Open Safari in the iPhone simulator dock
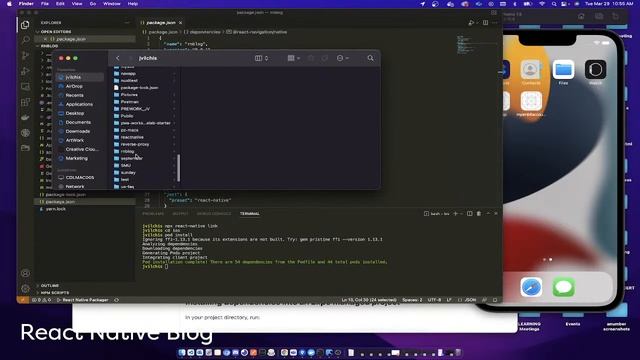 coord(531,287)
